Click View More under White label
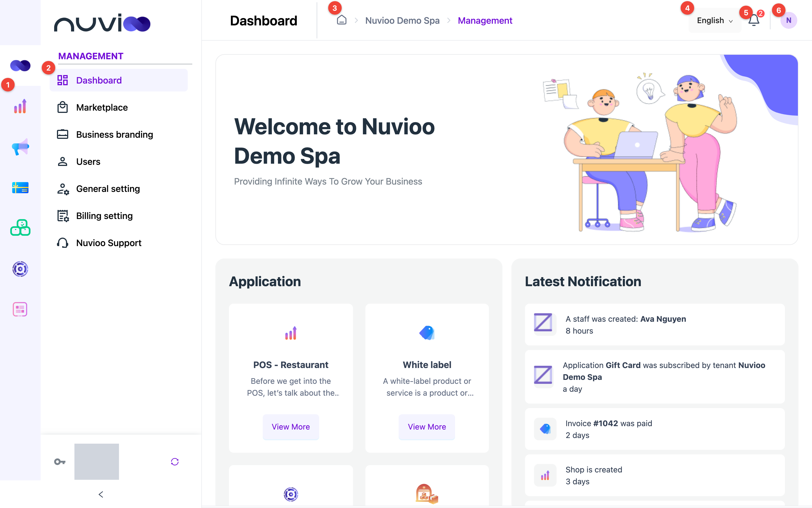Screen dimensions: 812x508 coord(427,427)
